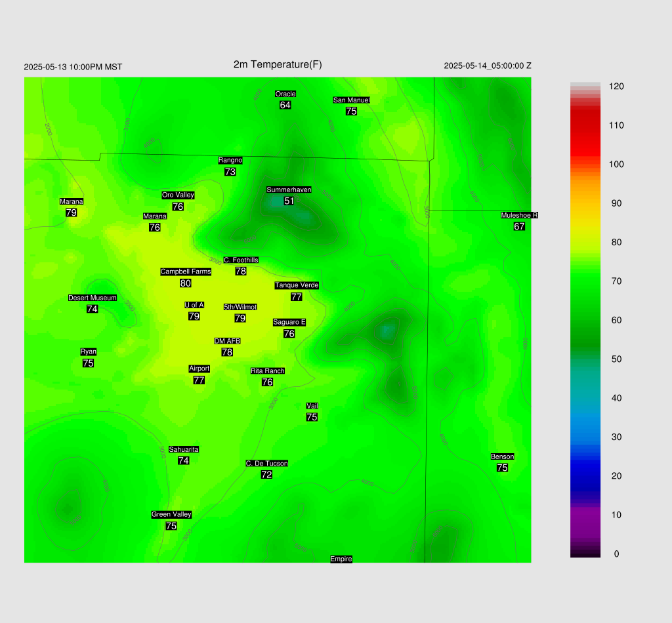Viewport: 672px width, 623px height.
Task: Click the 77 value under Tanque Verde
Action: point(296,296)
